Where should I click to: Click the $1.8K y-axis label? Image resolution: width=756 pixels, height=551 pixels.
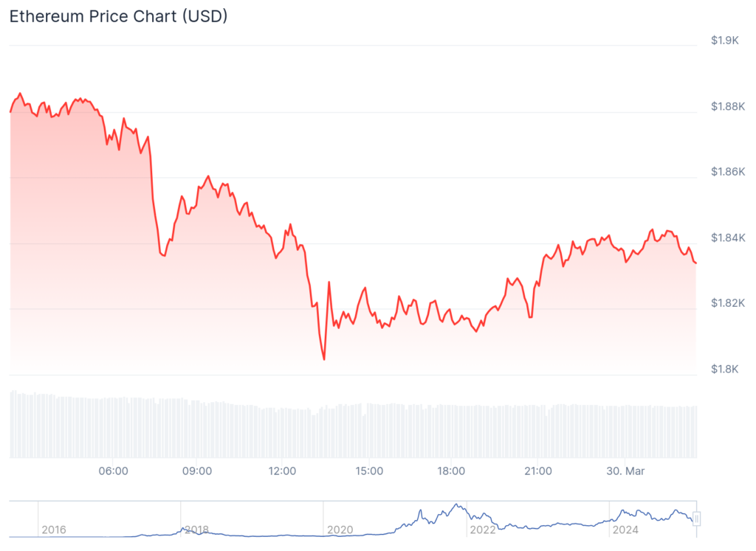725,369
